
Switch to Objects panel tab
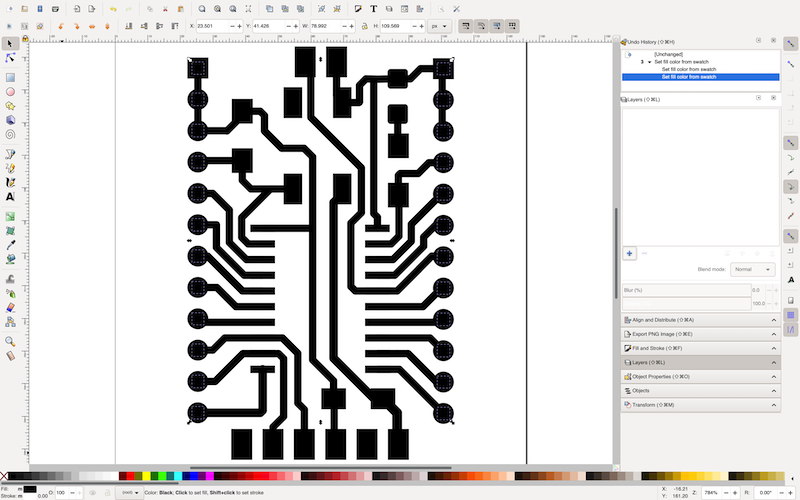[701, 391]
